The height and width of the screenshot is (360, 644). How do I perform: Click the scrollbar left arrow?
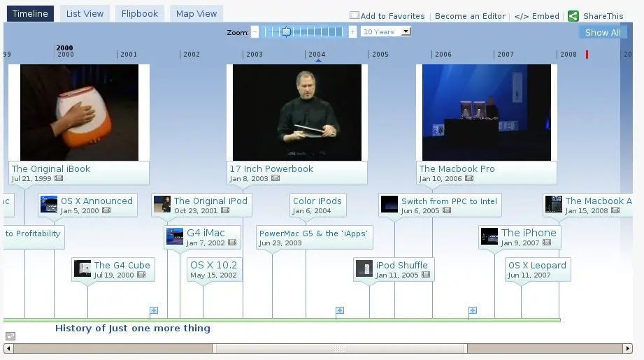coord(8,349)
